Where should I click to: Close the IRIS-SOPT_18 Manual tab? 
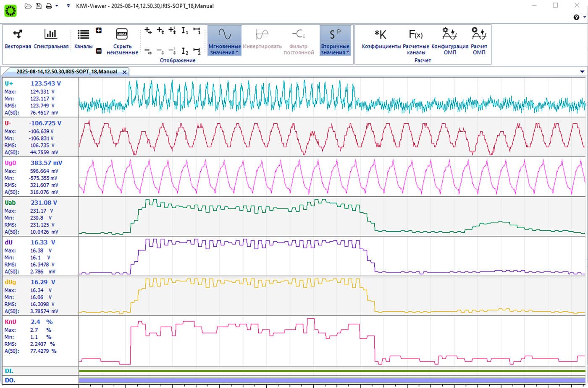(124, 72)
